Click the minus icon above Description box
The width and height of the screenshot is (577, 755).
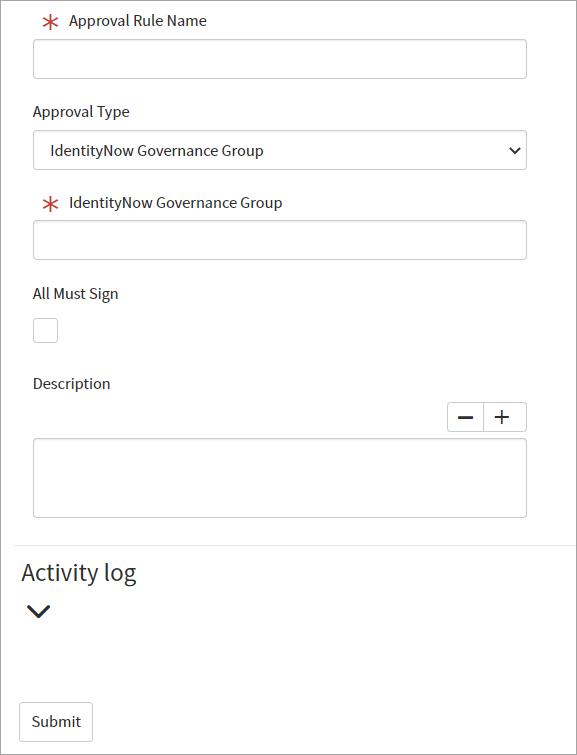[x=465, y=417]
